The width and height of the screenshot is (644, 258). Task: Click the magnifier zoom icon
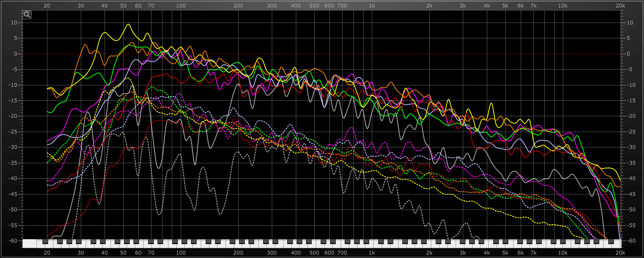(27, 15)
